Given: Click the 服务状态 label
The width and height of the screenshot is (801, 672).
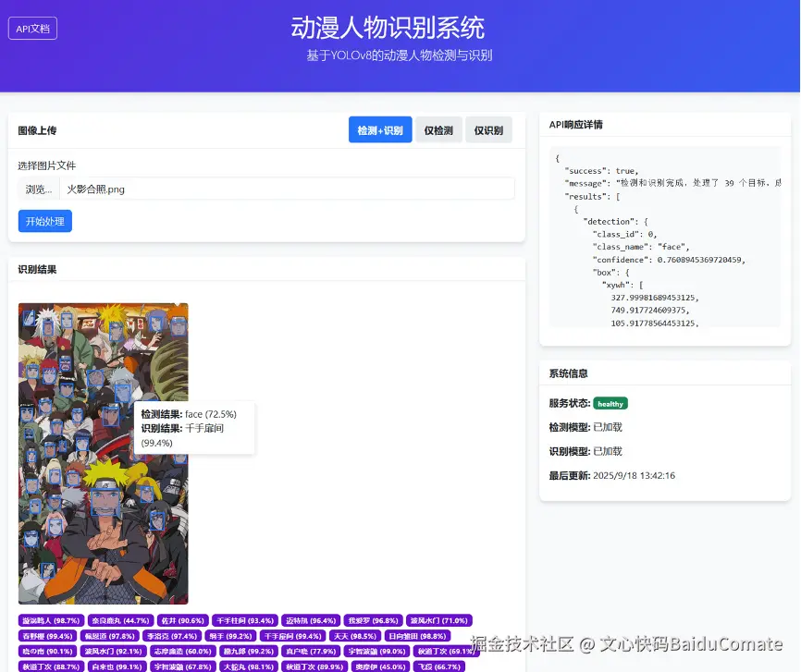Looking at the screenshot, I should pos(570,403).
